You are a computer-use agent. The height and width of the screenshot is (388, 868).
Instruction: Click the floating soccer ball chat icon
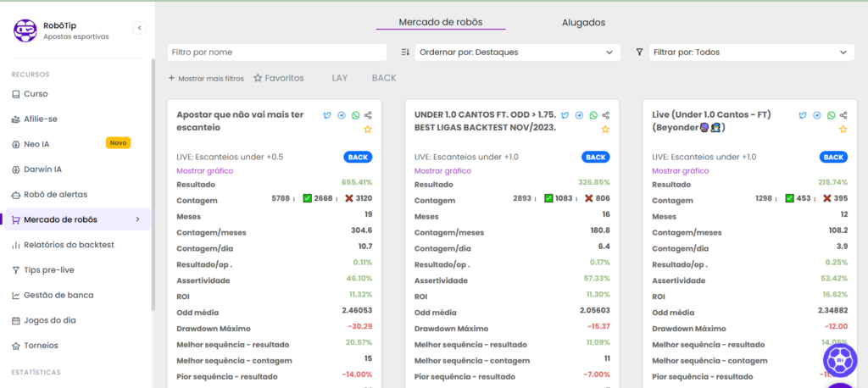[840, 361]
